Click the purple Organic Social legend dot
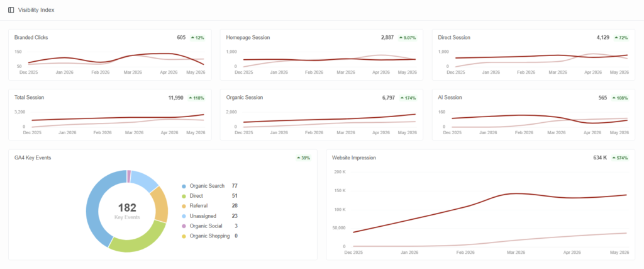 pos(183,226)
